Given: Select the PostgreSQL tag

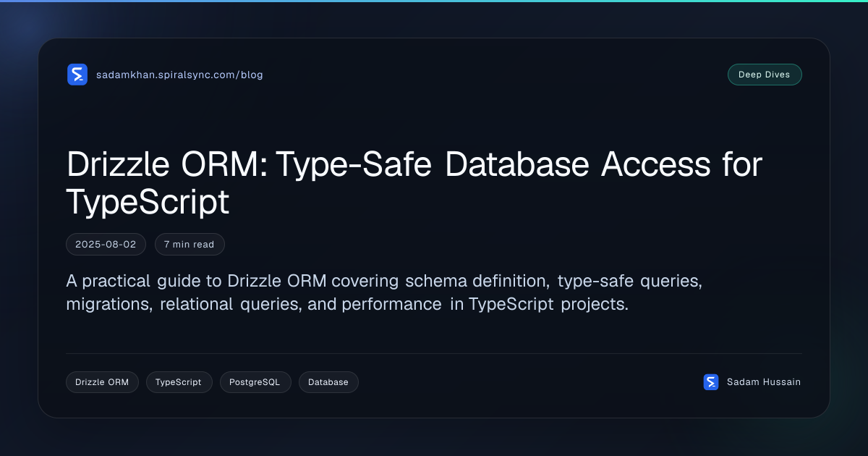Looking at the screenshot, I should tap(255, 382).
